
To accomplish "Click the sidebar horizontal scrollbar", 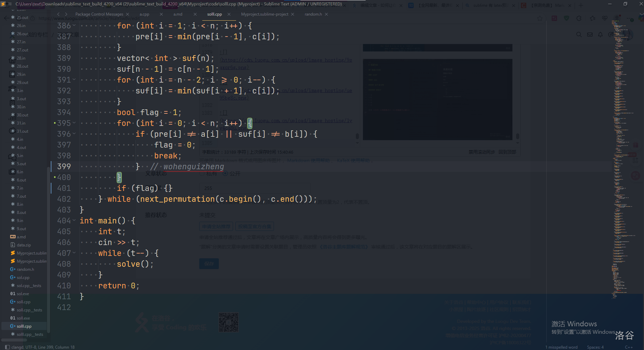I will 14,340.
